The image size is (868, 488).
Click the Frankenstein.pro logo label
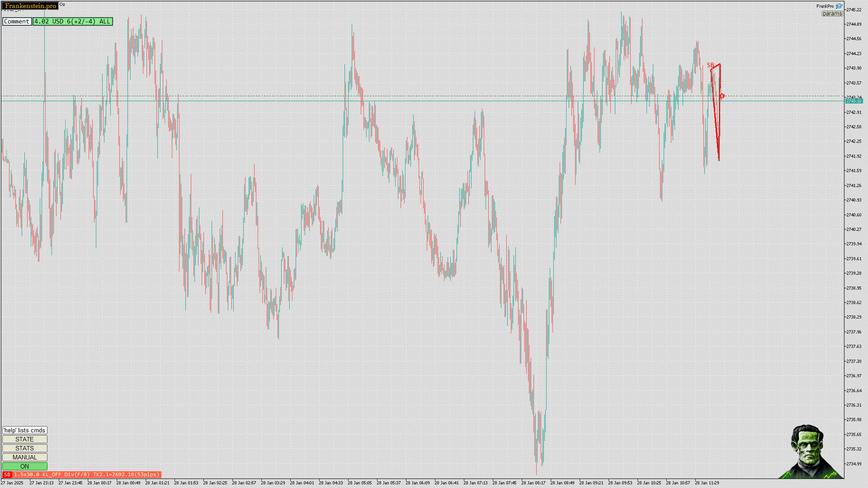tap(30, 6)
